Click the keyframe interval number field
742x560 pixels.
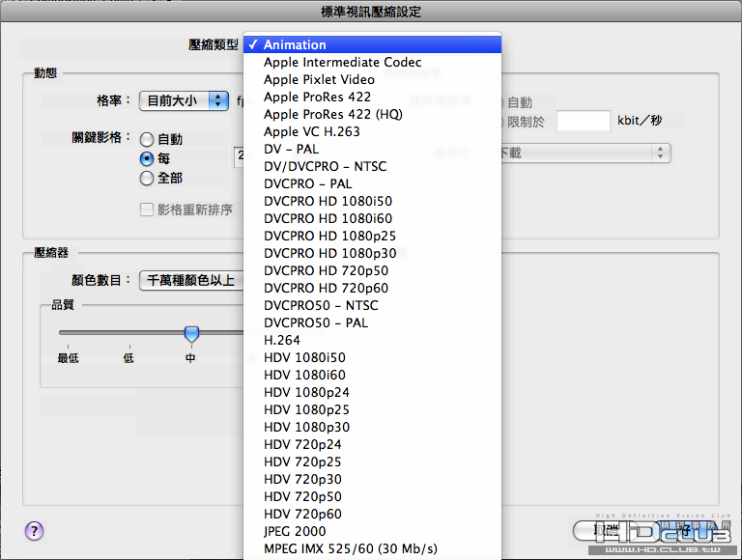(x=240, y=157)
